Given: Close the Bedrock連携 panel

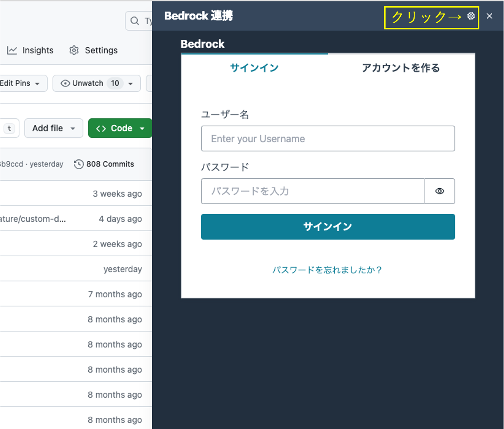Looking at the screenshot, I should tap(489, 16).
